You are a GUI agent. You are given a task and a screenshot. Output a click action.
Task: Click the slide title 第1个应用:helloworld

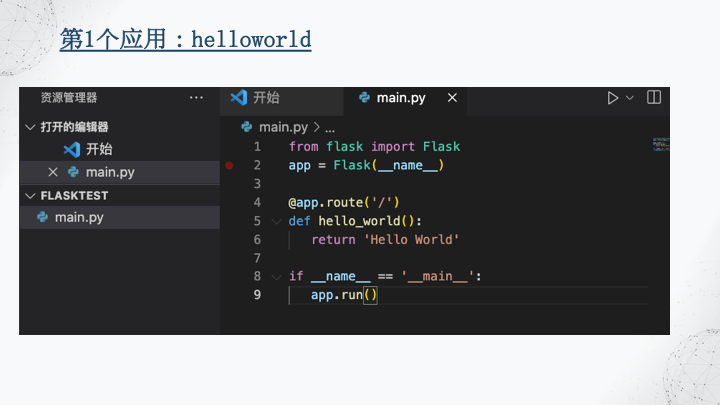[x=186, y=39]
